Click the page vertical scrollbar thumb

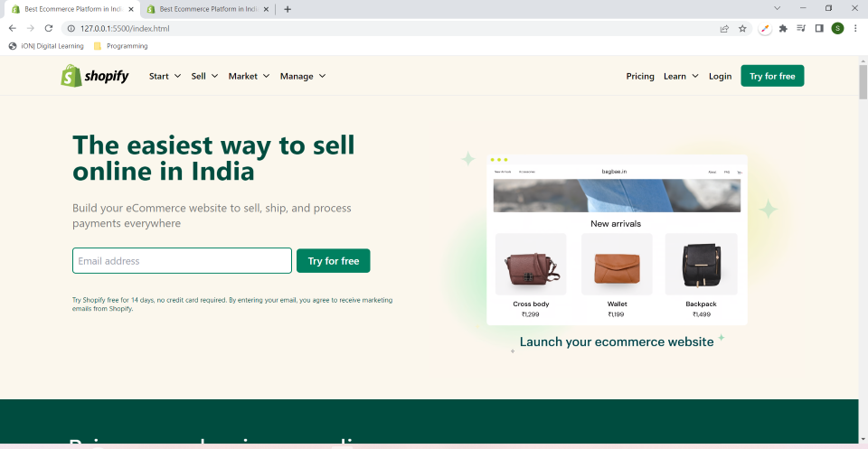(x=863, y=82)
